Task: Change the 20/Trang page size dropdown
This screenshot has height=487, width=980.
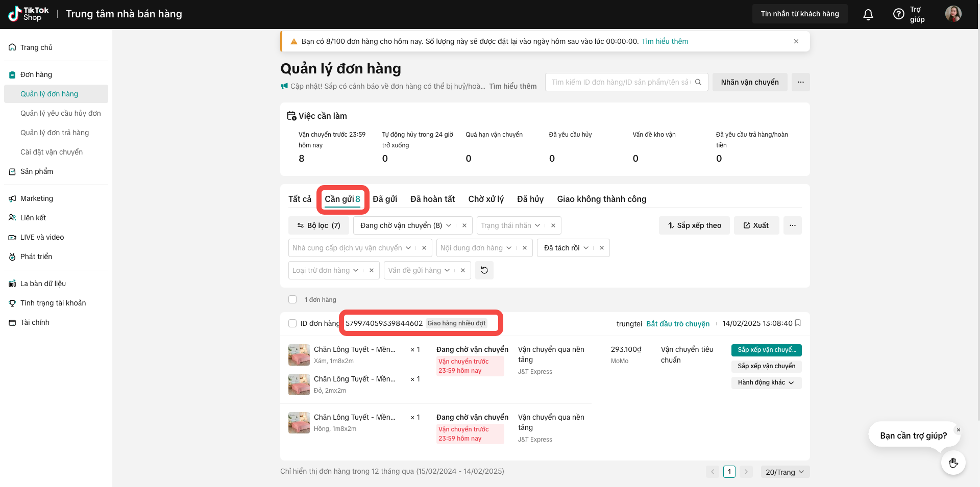Action: (x=785, y=472)
